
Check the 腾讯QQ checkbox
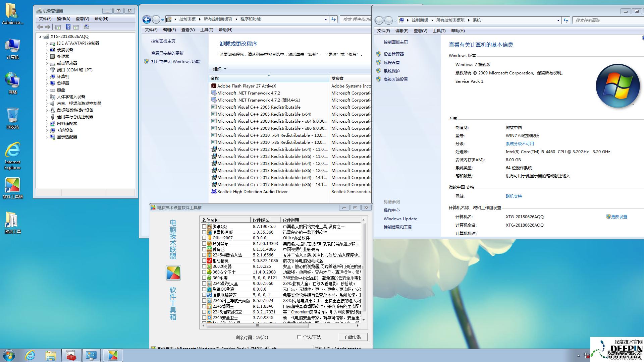tap(204, 227)
